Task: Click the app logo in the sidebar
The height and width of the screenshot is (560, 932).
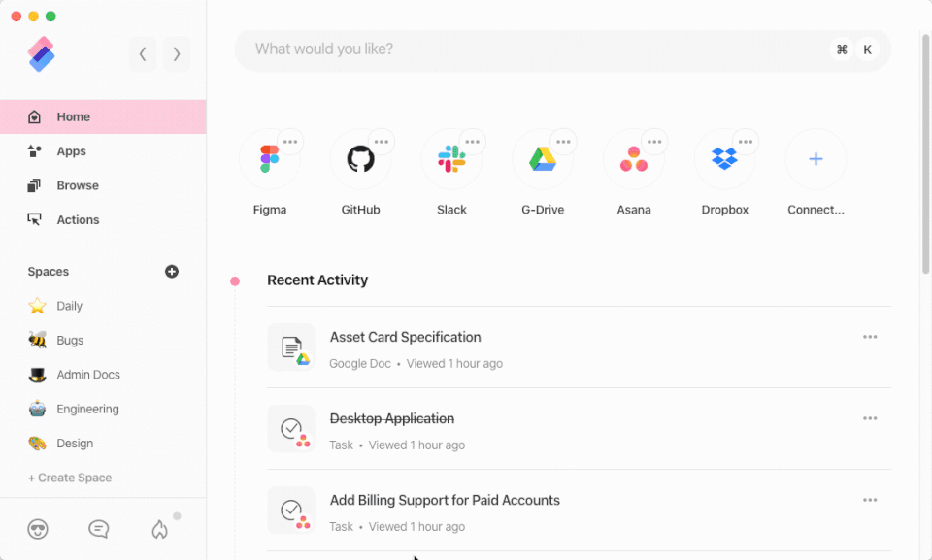Action: pyautogui.click(x=41, y=54)
